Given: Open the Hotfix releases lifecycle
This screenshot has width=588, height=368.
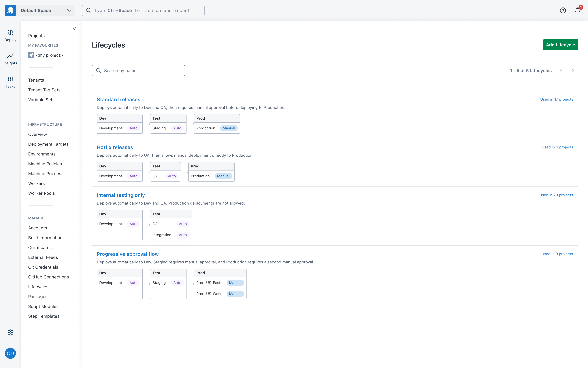Looking at the screenshot, I should 115,147.
